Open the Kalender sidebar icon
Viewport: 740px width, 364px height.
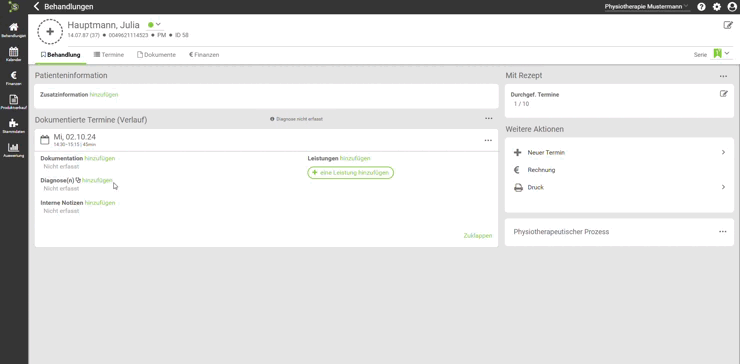(14, 52)
